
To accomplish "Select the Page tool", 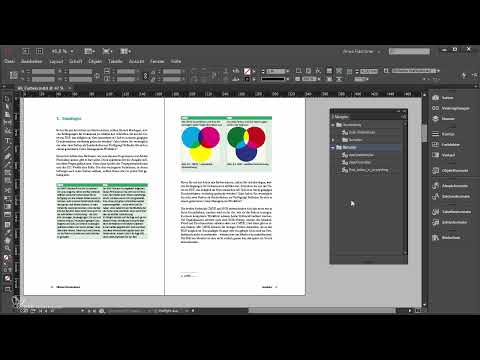I will (x=7, y=115).
